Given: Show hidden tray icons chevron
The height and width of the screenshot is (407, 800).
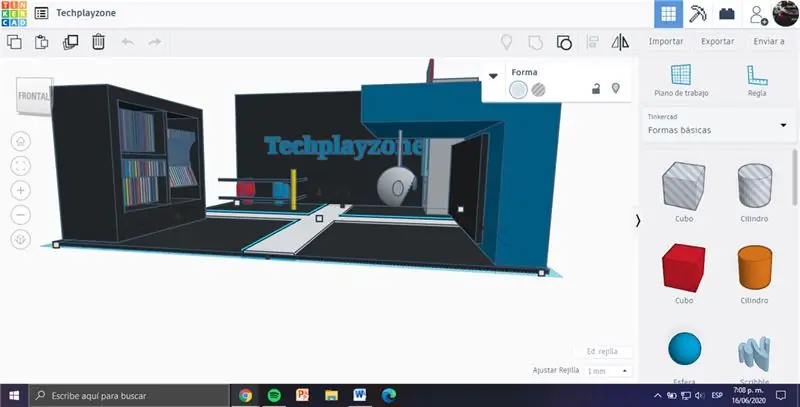Looking at the screenshot, I should coord(658,395).
